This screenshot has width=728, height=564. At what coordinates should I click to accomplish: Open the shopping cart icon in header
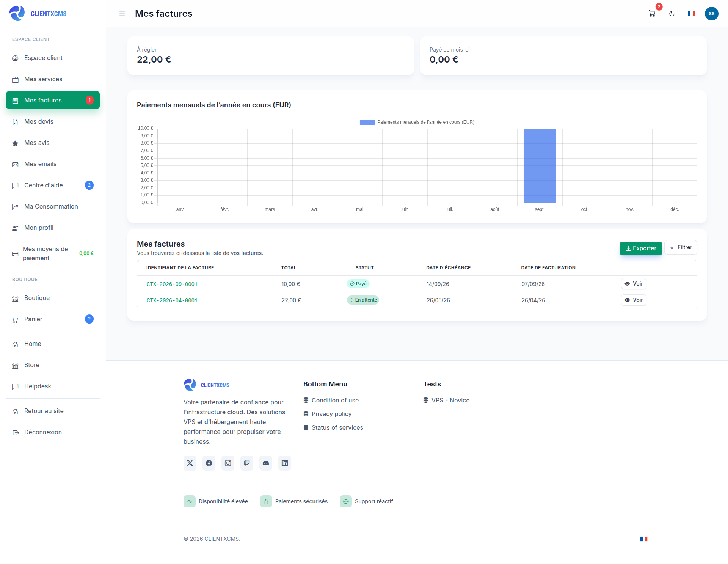tap(652, 14)
